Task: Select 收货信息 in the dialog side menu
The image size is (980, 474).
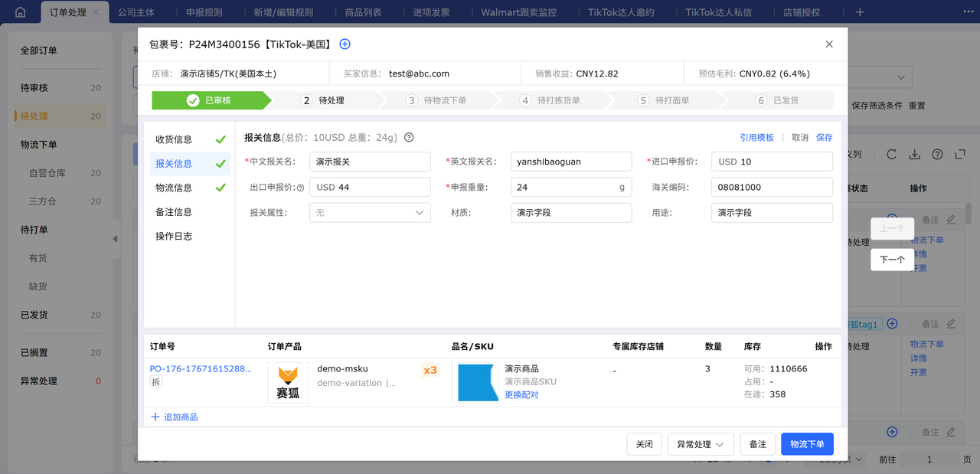Action: [x=190, y=139]
